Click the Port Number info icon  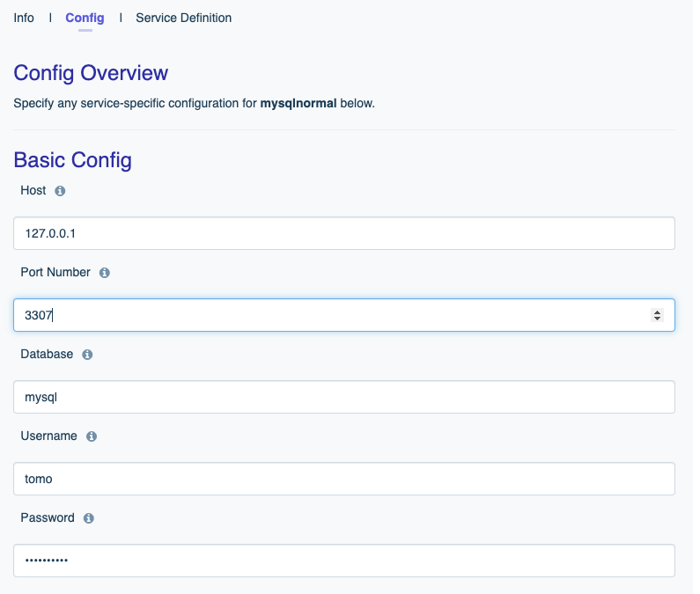[x=104, y=273]
